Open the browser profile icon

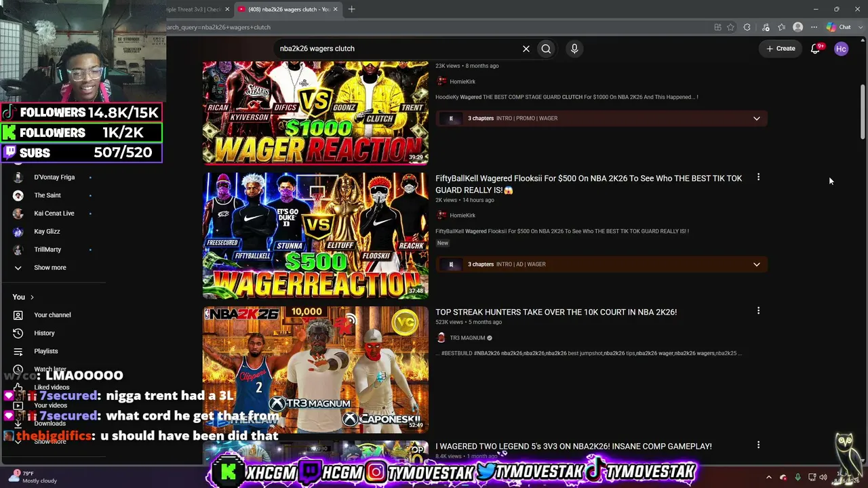pyautogui.click(x=797, y=27)
